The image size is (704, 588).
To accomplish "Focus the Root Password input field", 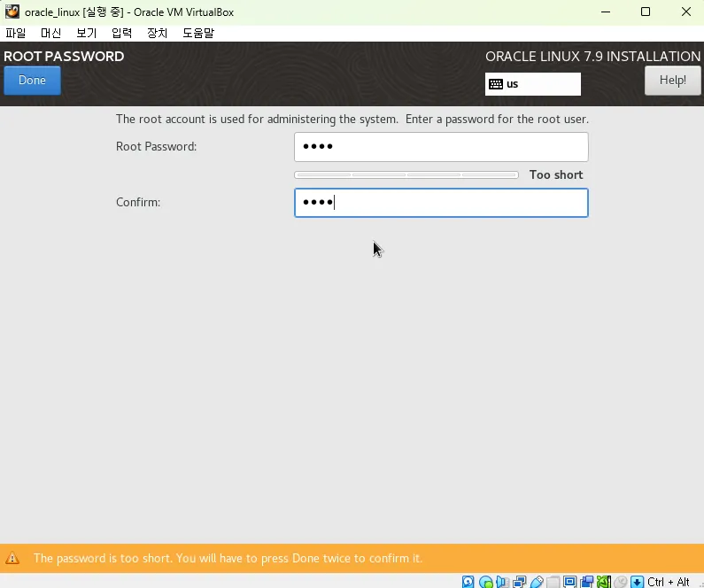I will tap(441, 147).
